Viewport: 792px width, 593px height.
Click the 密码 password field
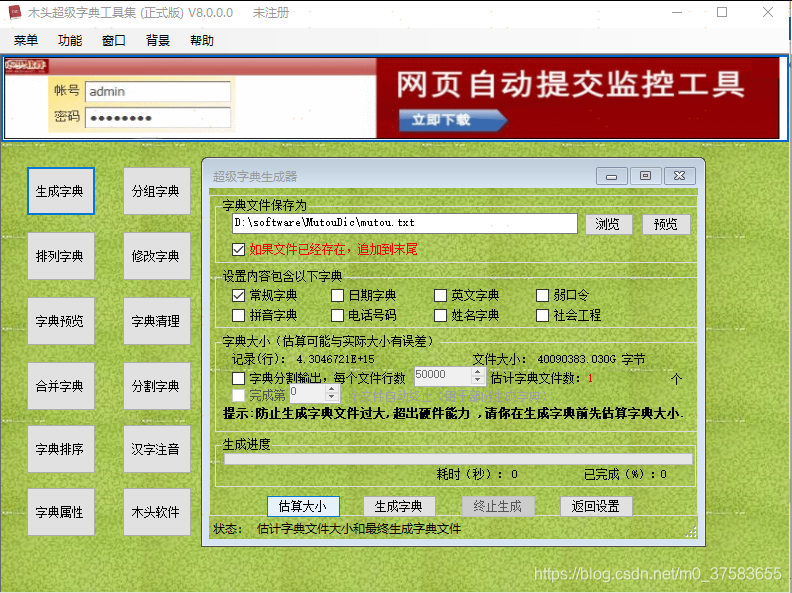[x=158, y=118]
